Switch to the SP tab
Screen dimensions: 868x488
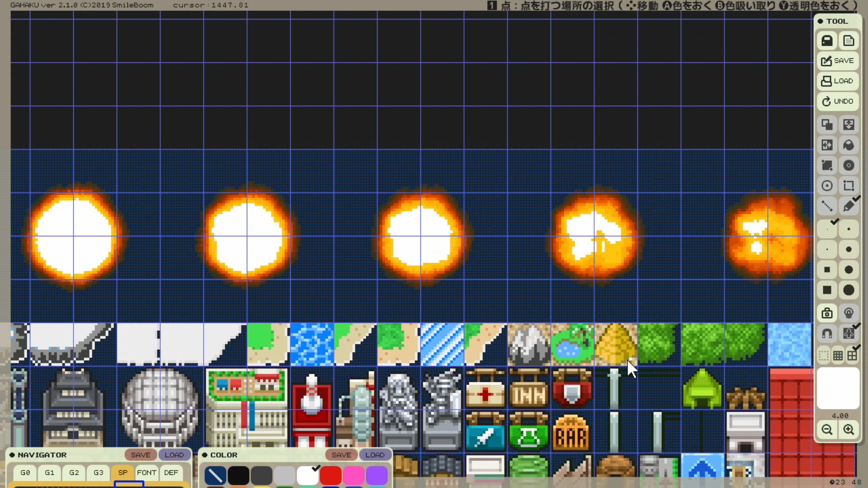pyautogui.click(x=123, y=473)
